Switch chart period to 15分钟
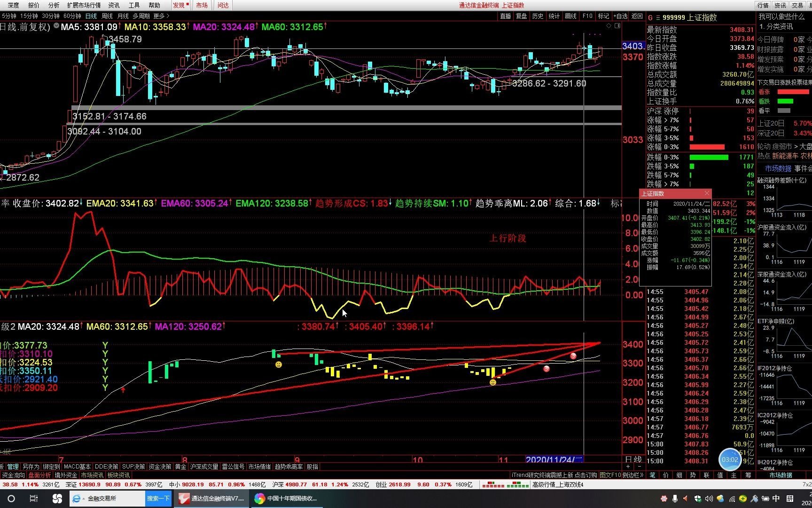Image resolution: width=812 pixels, height=508 pixels. (29, 16)
